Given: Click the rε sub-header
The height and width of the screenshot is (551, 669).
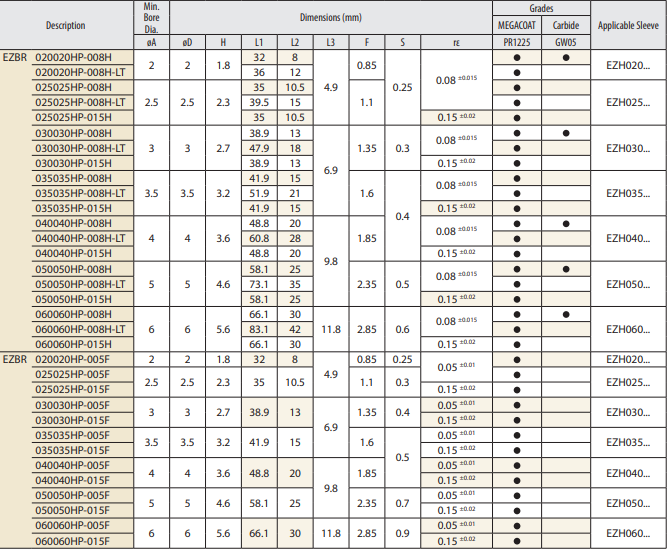Looking at the screenshot, I should (x=456, y=42).
